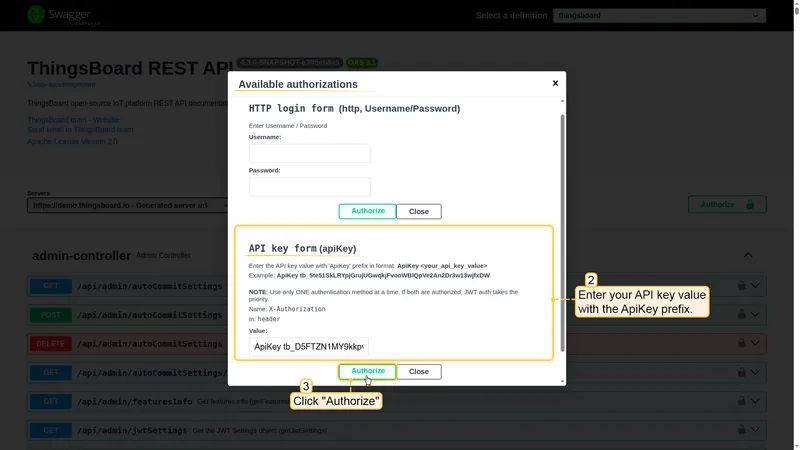Expand the POST /api/admin/autoCommitSettings row chevron
Viewport: 800px width, 450px height.
point(755,314)
